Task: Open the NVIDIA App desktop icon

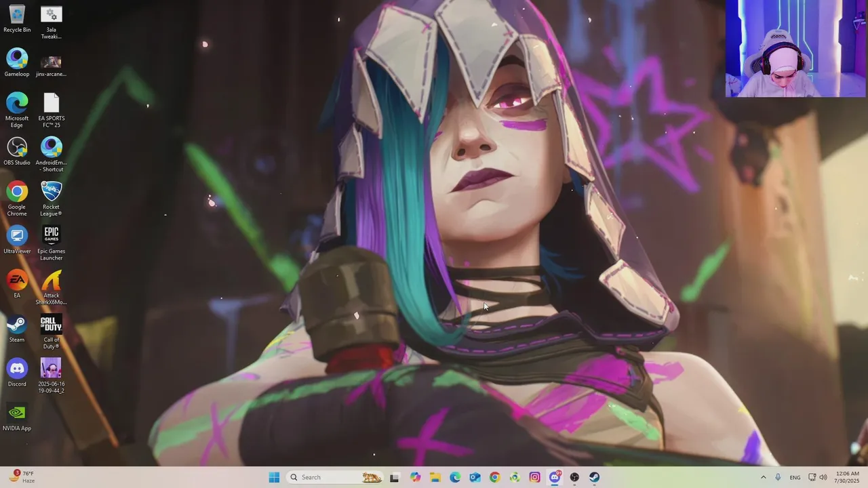Action: pos(17,417)
